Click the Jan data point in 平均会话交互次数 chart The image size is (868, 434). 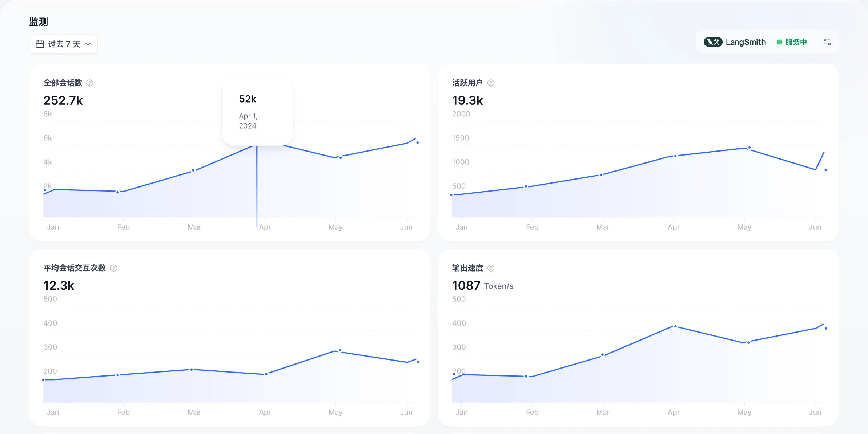tap(43, 380)
